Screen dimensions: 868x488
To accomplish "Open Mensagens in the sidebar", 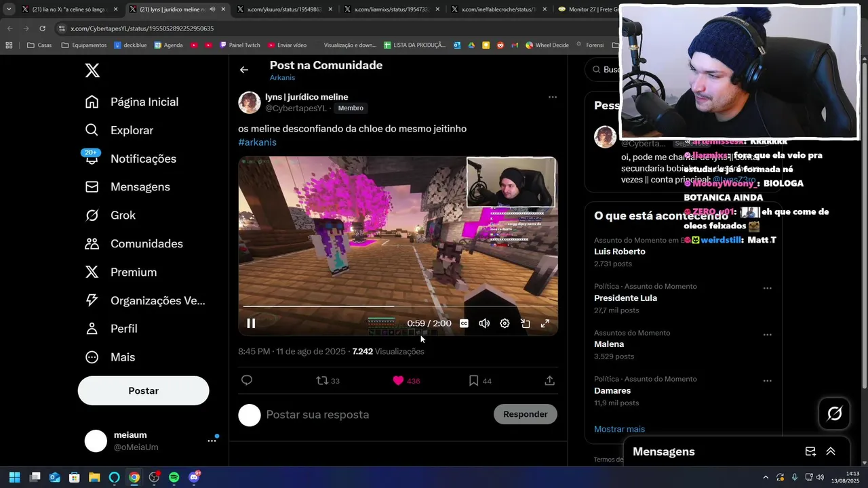I will point(128,186).
